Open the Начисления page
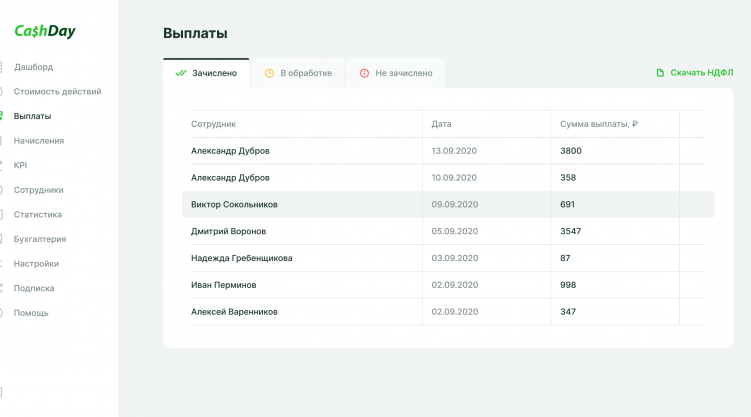The image size is (751, 417). 39,141
